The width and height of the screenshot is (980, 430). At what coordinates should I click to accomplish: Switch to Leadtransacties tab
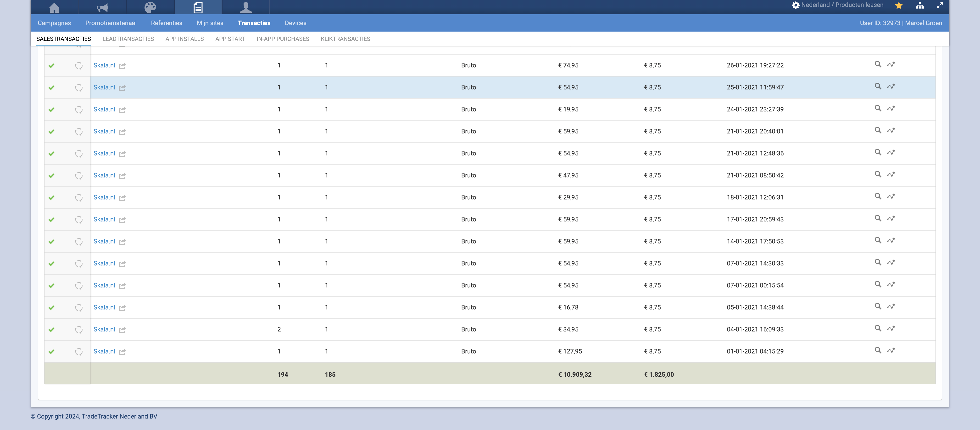click(x=128, y=39)
